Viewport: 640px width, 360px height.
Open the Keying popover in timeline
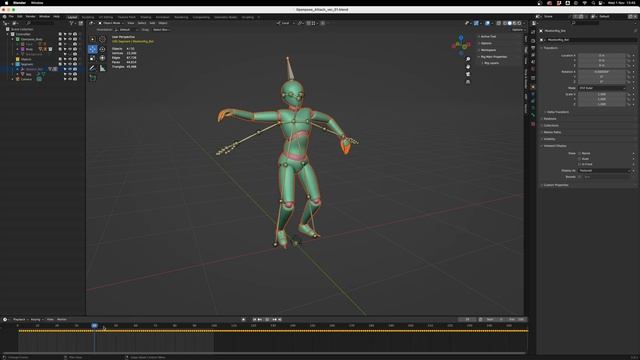36,320
